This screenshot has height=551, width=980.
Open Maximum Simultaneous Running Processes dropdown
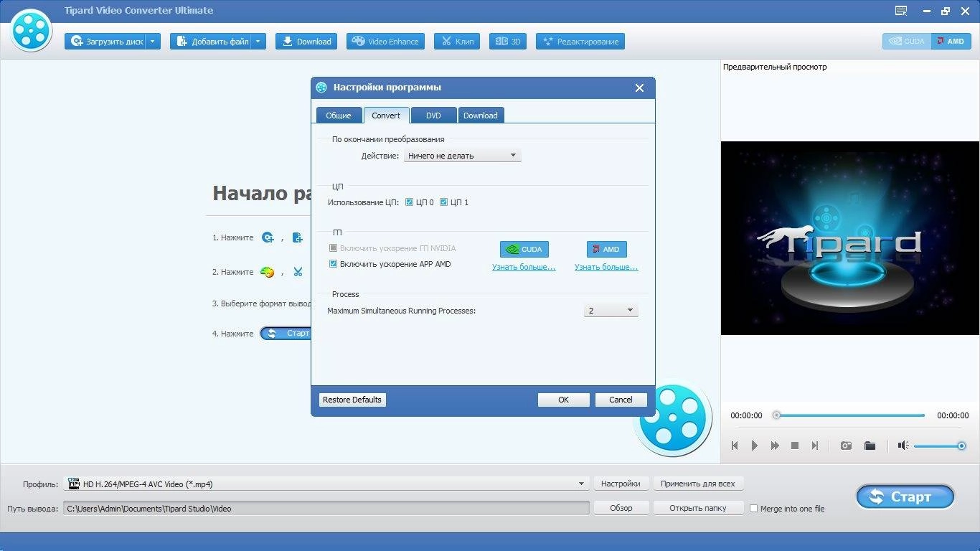611,311
